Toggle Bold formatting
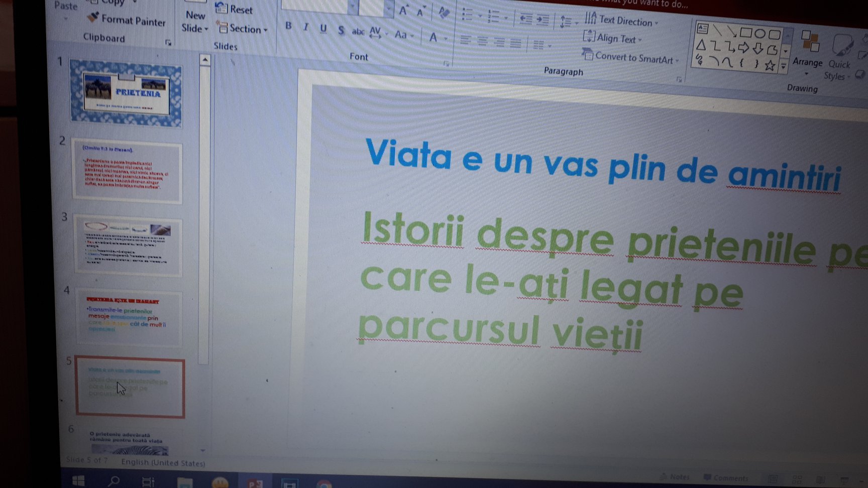 [x=288, y=26]
